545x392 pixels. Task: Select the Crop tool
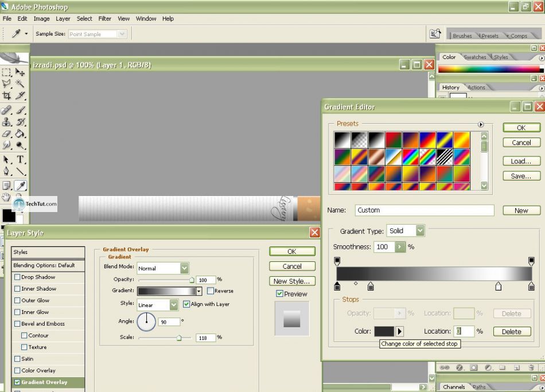(x=7, y=96)
